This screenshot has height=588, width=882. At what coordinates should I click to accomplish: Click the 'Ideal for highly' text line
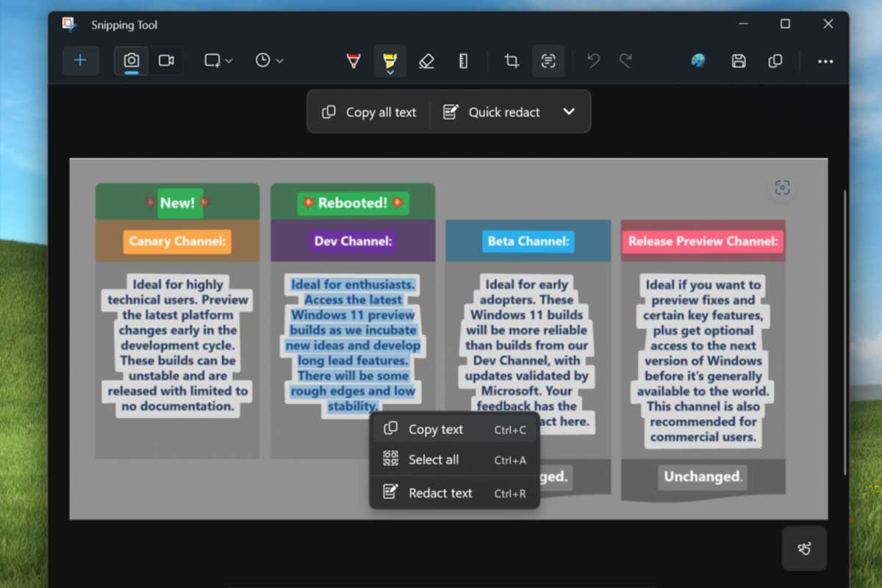click(x=178, y=284)
